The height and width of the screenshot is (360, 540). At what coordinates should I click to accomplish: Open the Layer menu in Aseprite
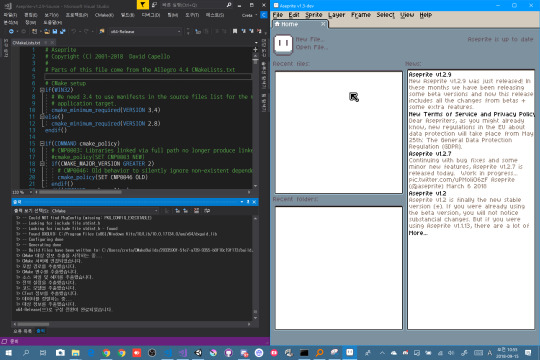[336, 15]
